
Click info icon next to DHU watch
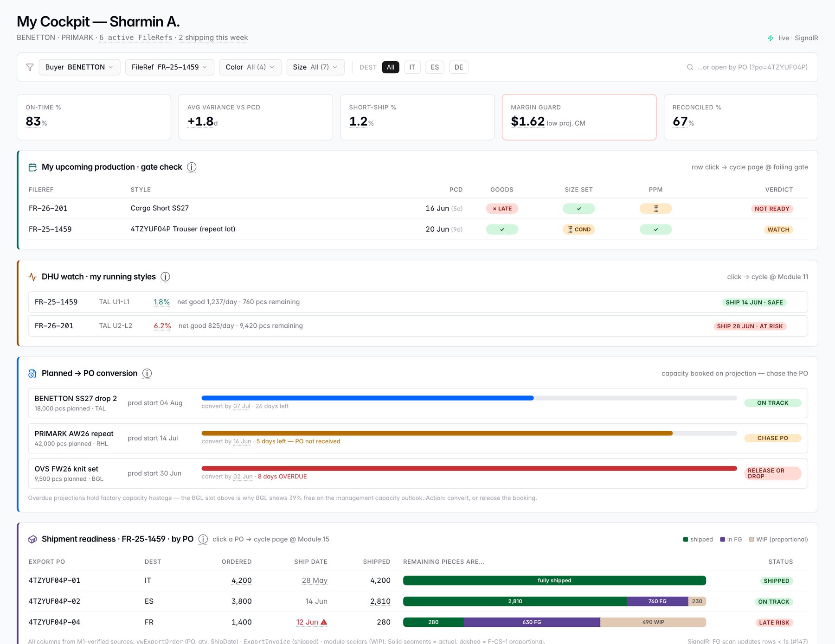point(165,277)
